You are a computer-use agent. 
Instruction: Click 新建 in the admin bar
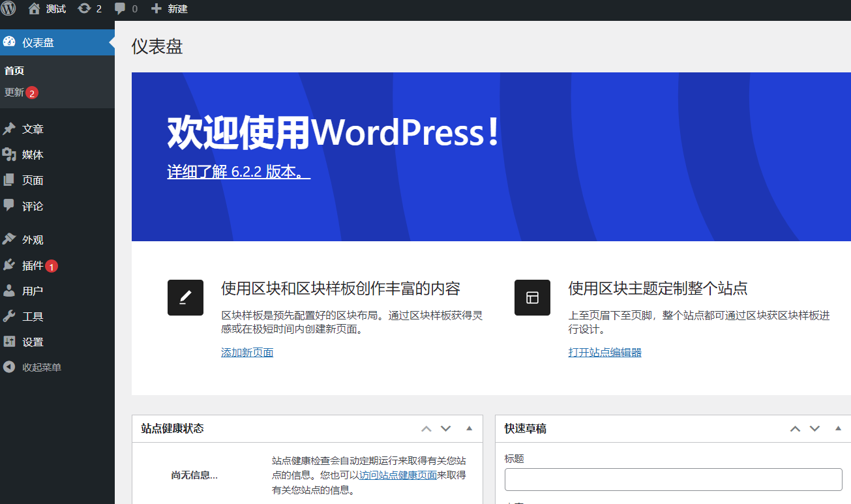[170, 9]
